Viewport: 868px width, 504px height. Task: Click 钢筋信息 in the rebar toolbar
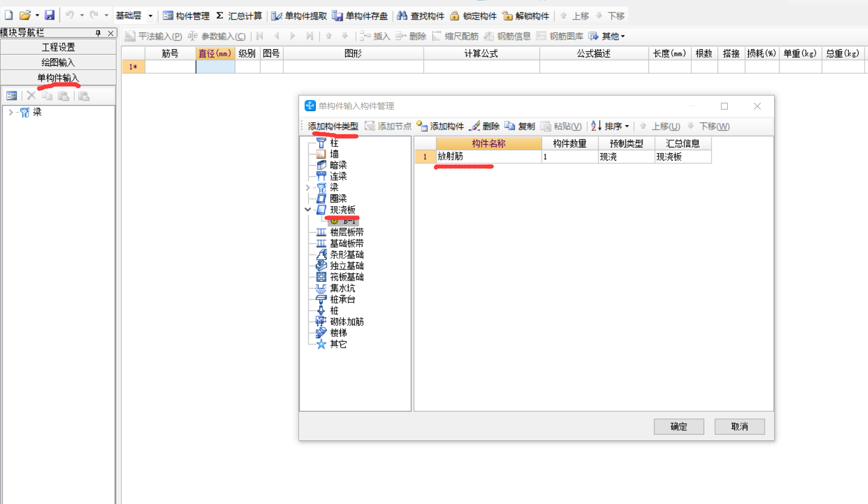point(507,36)
